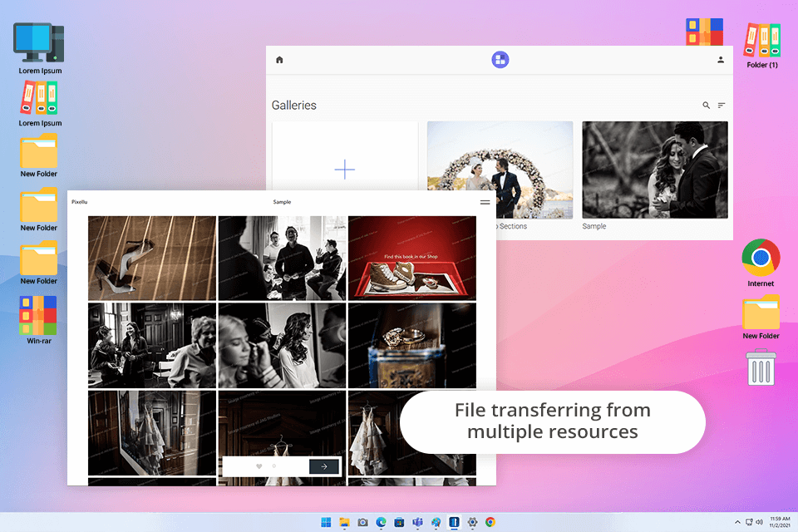Launch Microsoft Edge from the taskbar

[381, 522]
